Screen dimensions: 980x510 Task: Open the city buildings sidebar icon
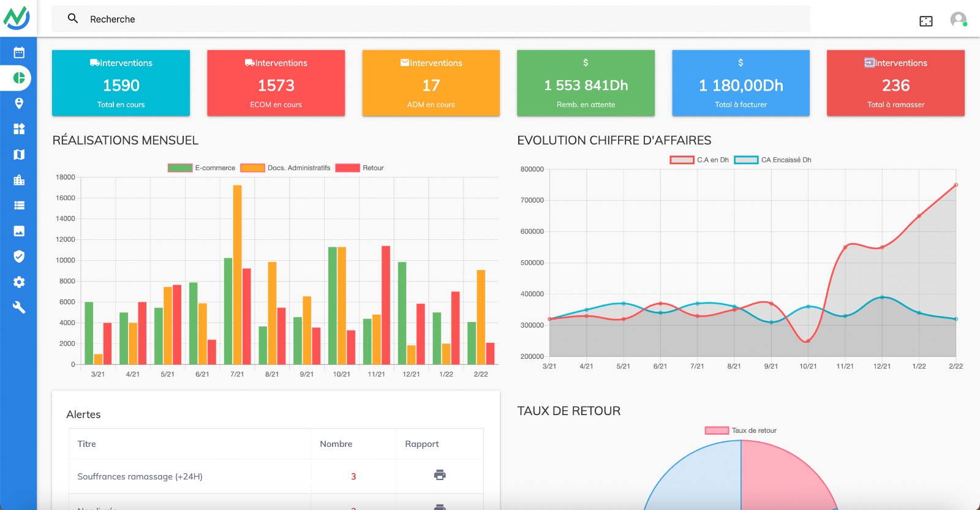pyautogui.click(x=19, y=180)
